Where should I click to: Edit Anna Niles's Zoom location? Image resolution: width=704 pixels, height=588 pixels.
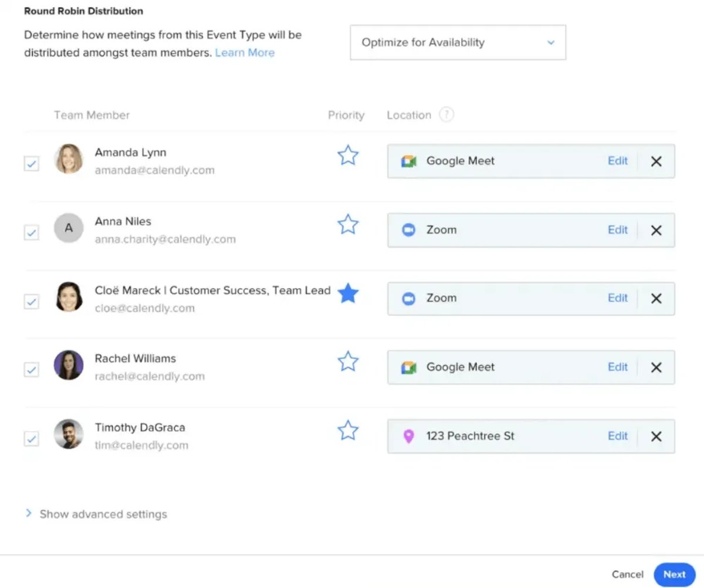(x=618, y=229)
